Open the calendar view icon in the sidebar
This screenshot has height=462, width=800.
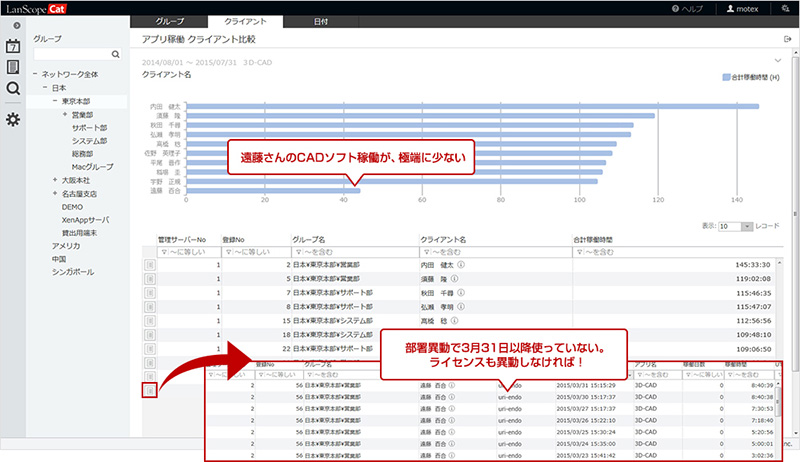[13, 46]
